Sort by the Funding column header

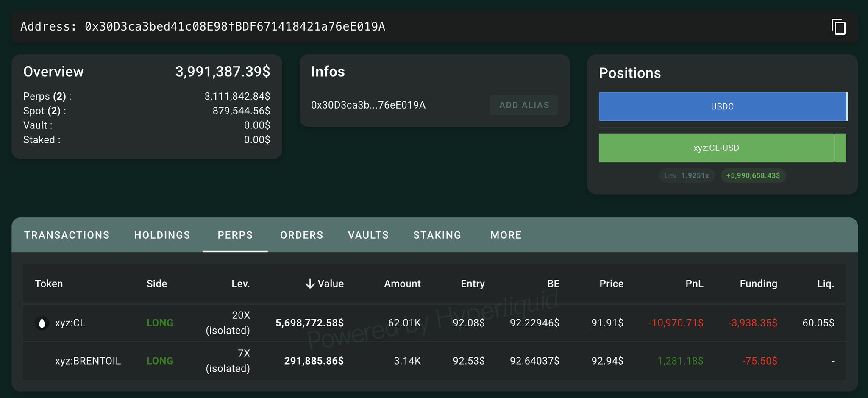click(758, 284)
